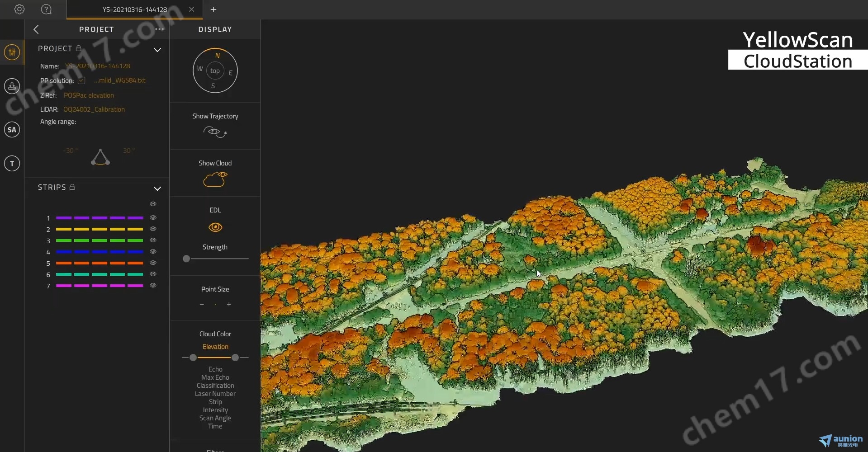
Task: Toggle the PP solution checkbox
Action: (x=81, y=80)
